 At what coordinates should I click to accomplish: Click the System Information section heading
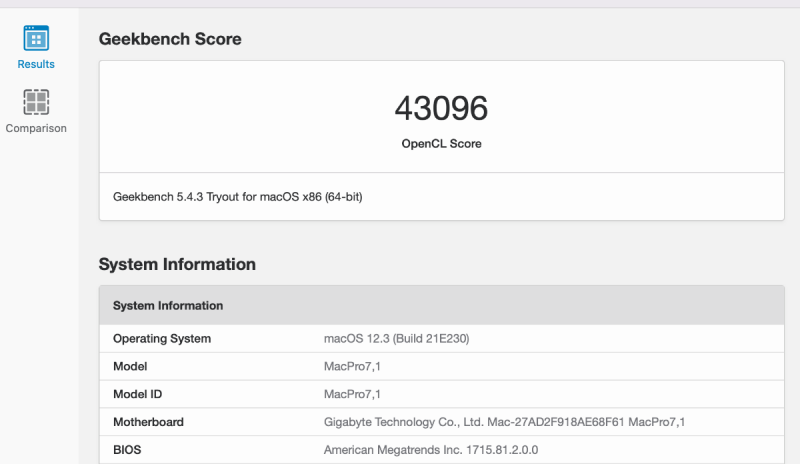pyautogui.click(x=177, y=264)
